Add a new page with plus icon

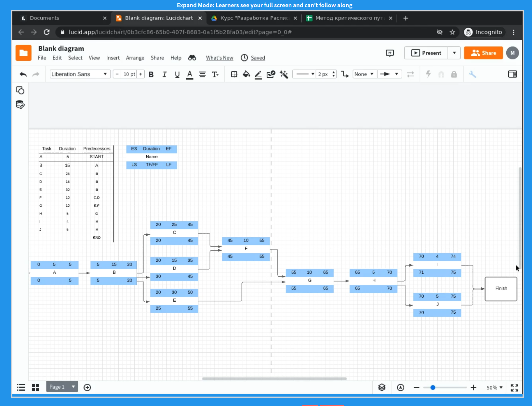point(87,387)
